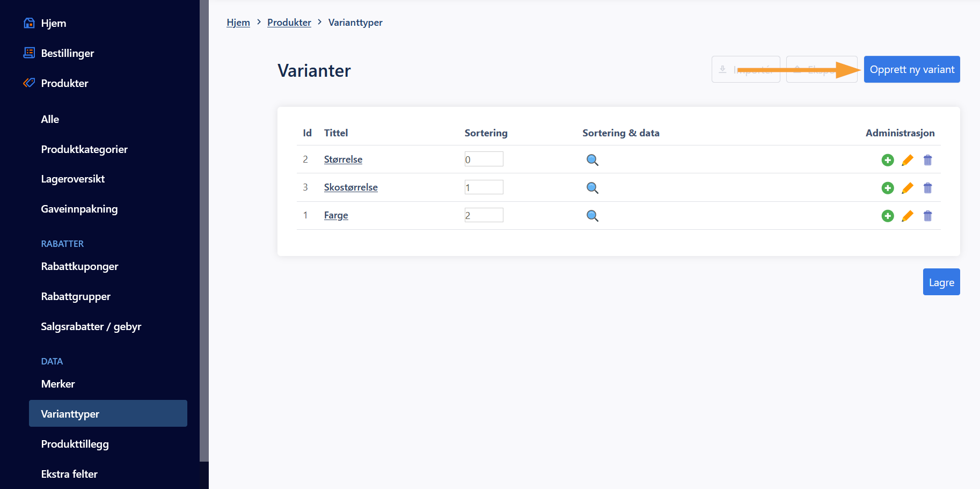The image size is (980, 489).
Task: Open the magnifier icon in Skostørrelse row
Action: pos(592,188)
